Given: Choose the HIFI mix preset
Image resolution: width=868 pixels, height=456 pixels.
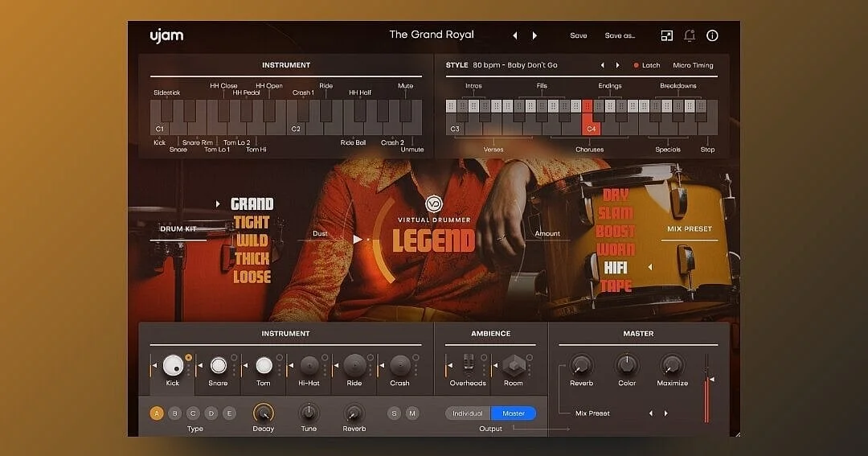Looking at the screenshot, I should pos(616,268).
